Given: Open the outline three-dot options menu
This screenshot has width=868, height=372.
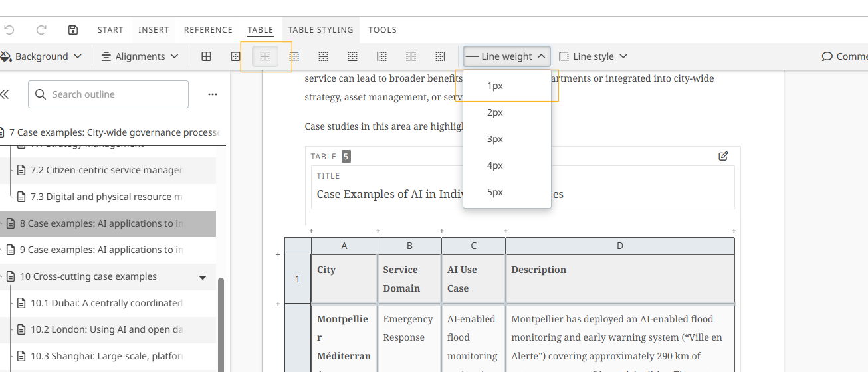Looking at the screenshot, I should [x=213, y=94].
